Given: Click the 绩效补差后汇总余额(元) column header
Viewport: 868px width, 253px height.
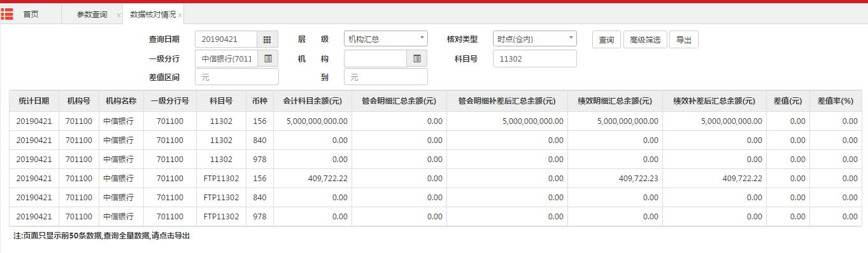Looking at the screenshot, I should [715, 101].
